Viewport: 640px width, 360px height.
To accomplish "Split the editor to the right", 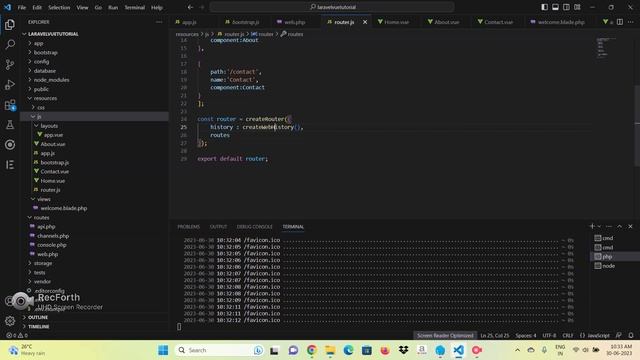I will (620, 22).
